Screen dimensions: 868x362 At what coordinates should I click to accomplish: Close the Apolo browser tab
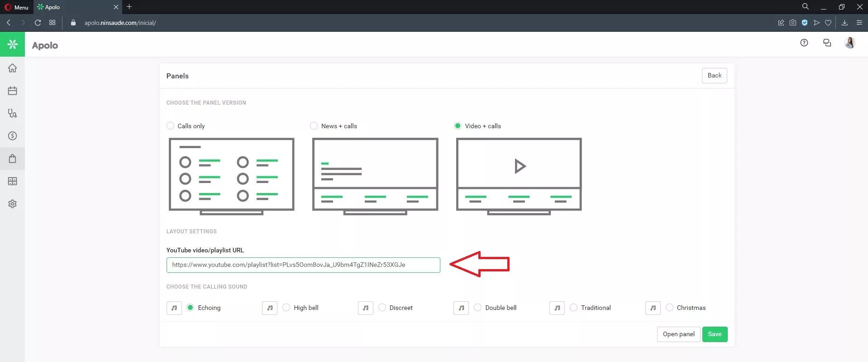pyautogui.click(x=116, y=7)
